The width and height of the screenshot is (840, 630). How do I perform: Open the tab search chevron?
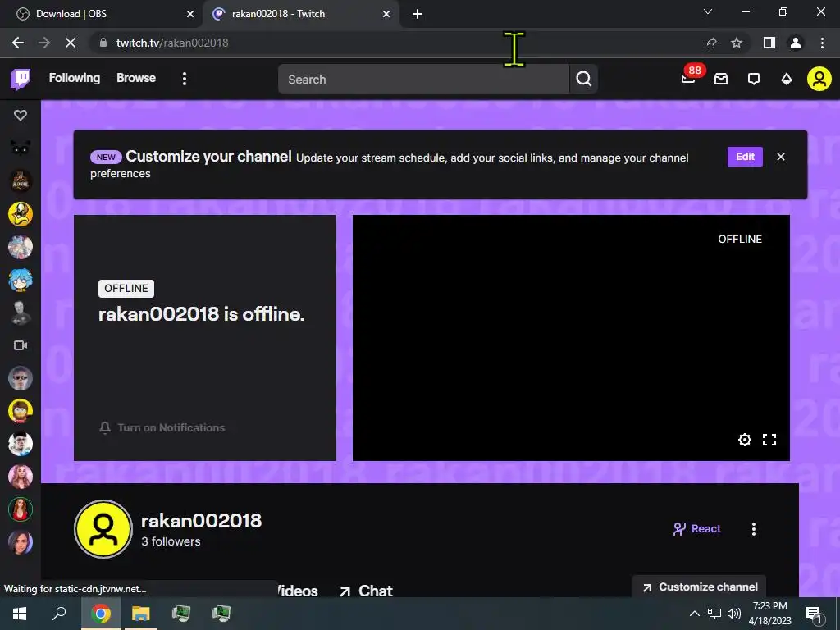[708, 11]
